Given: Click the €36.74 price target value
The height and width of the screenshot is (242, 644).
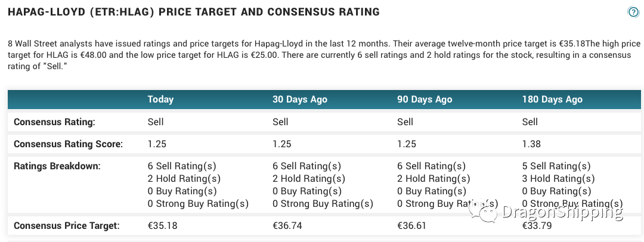Looking at the screenshot, I should (287, 225).
